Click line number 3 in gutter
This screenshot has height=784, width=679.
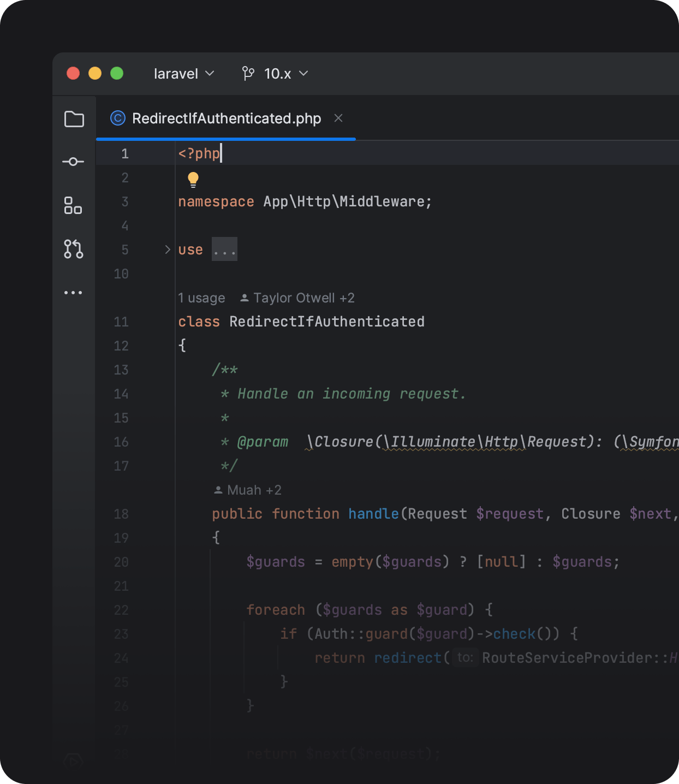pos(125,202)
